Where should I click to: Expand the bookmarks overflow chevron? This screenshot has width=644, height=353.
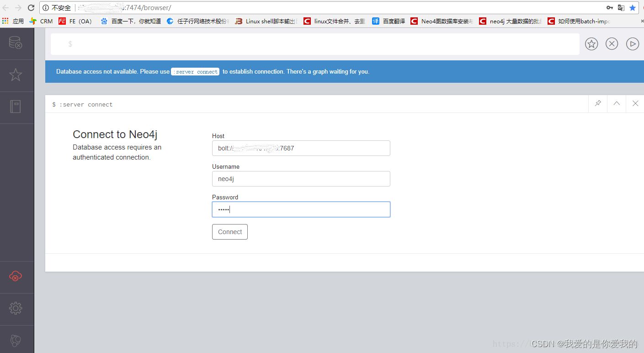(x=641, y=21)
